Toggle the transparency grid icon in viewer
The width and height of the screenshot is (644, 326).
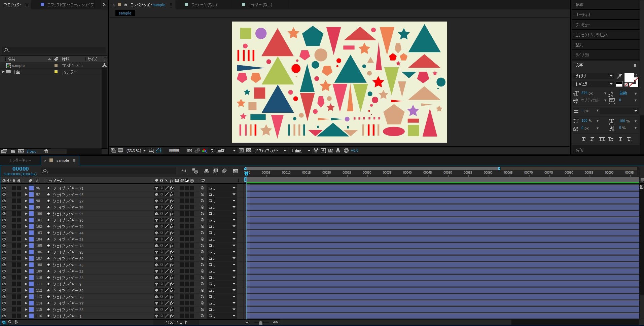pyautogui.click(x=249, y=150)
